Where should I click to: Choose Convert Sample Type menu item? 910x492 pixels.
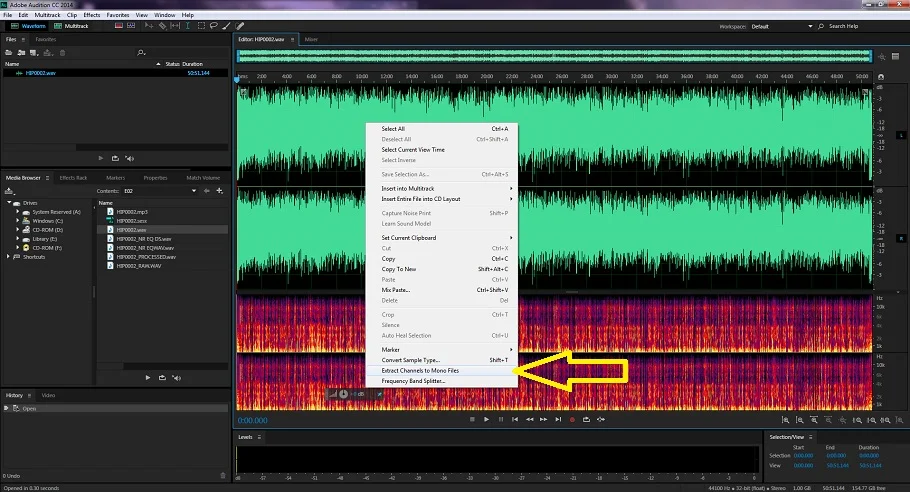pyautogui.click(x=442, y=360)
